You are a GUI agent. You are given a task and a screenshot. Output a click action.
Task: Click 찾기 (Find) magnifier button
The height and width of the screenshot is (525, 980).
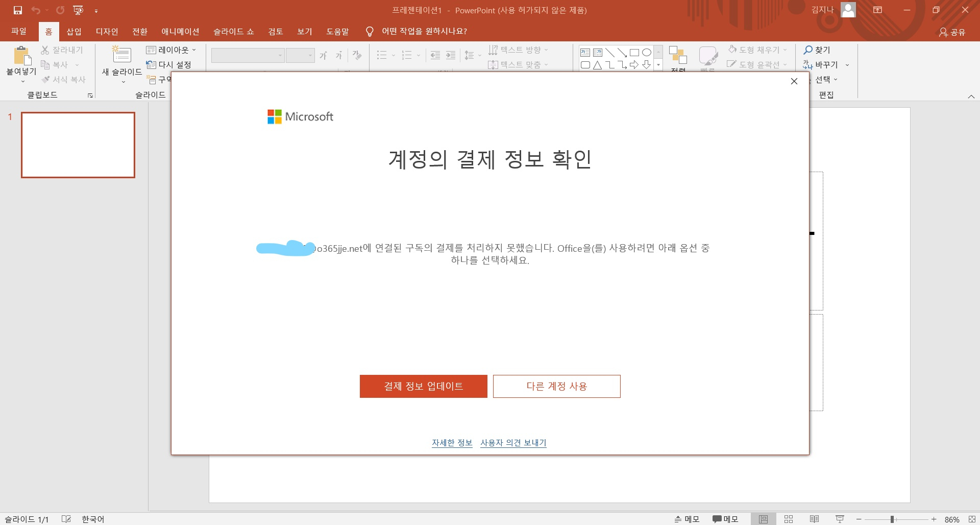coord(817,50)
